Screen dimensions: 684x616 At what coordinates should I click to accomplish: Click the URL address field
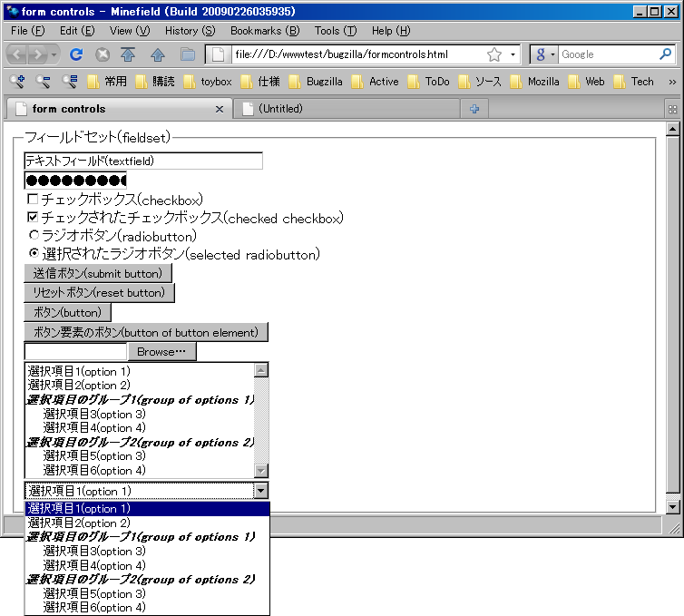pos(357,54)
